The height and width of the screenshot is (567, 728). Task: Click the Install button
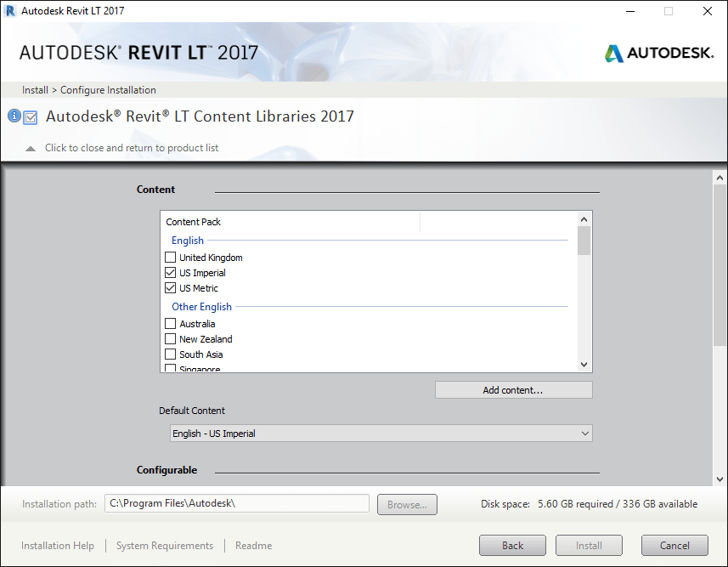590,546
